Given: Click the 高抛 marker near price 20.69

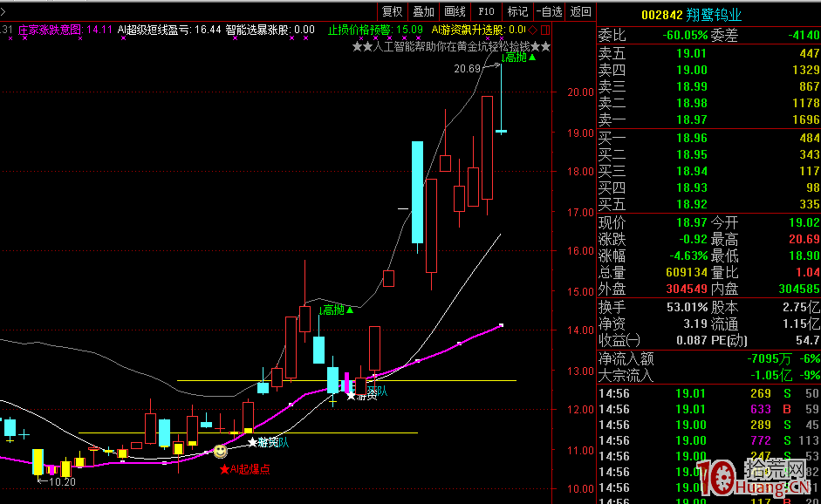Looking at the screenshot, I should (x=518, y=57).
